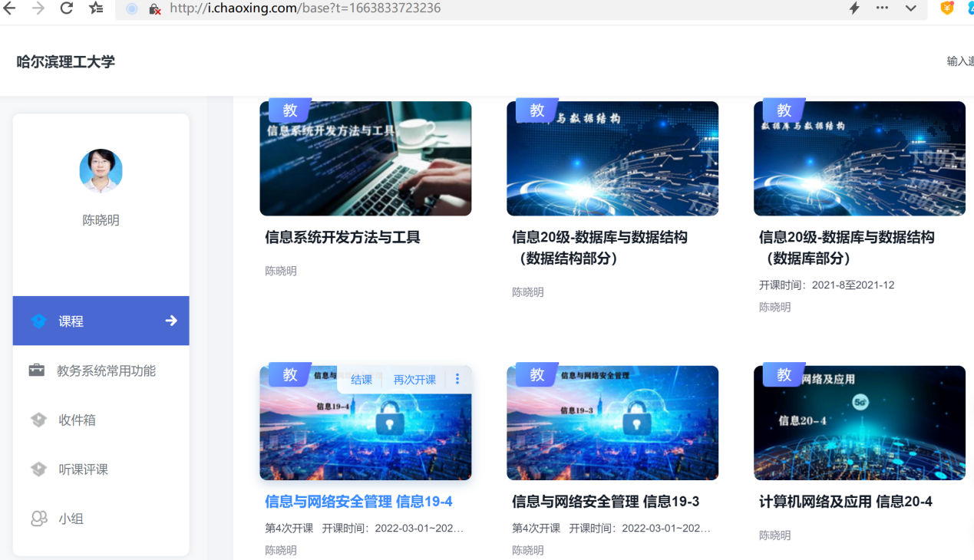Open the browser three-dot more menu
Viewport: 974px width, 560px height.
882,8
